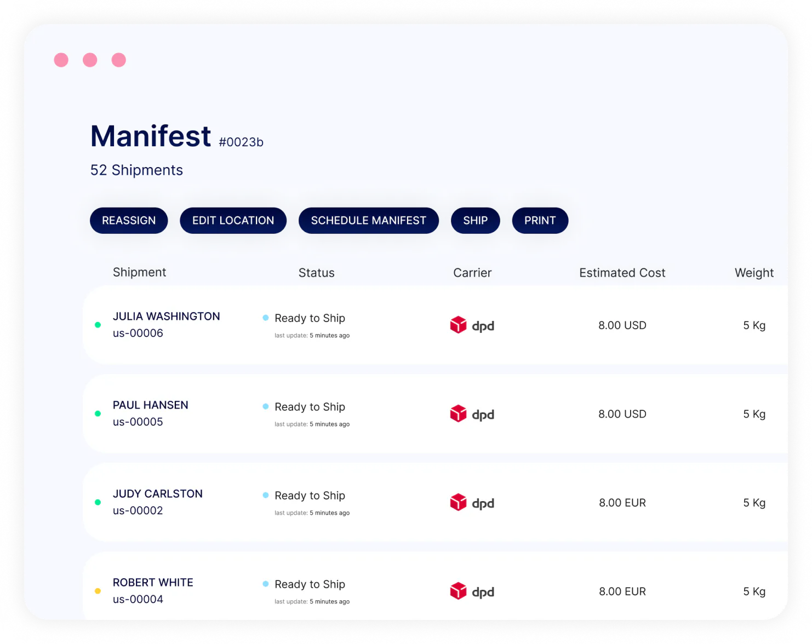Click the middle pink window dot
Viewport: 812px width, 644px height.
[90, 60]
